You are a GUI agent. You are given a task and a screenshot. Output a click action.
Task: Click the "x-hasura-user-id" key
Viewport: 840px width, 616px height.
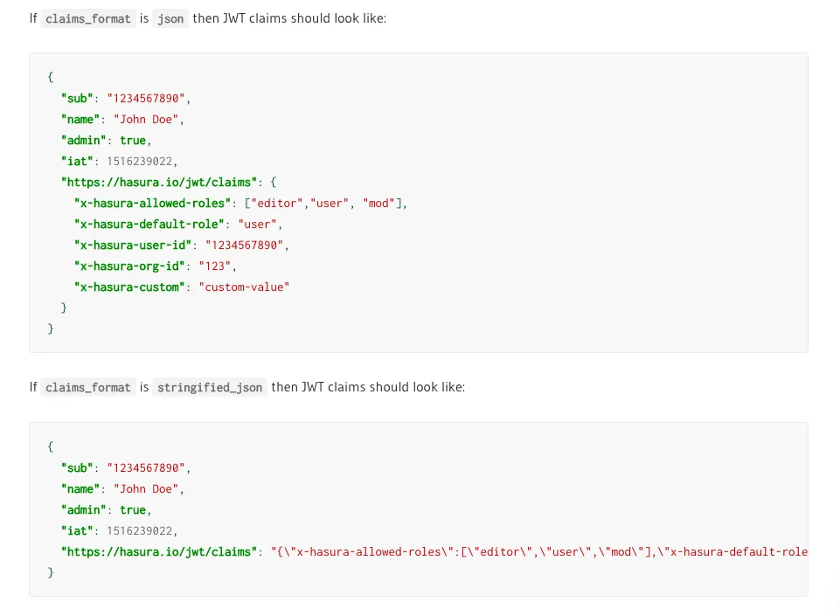132,245
